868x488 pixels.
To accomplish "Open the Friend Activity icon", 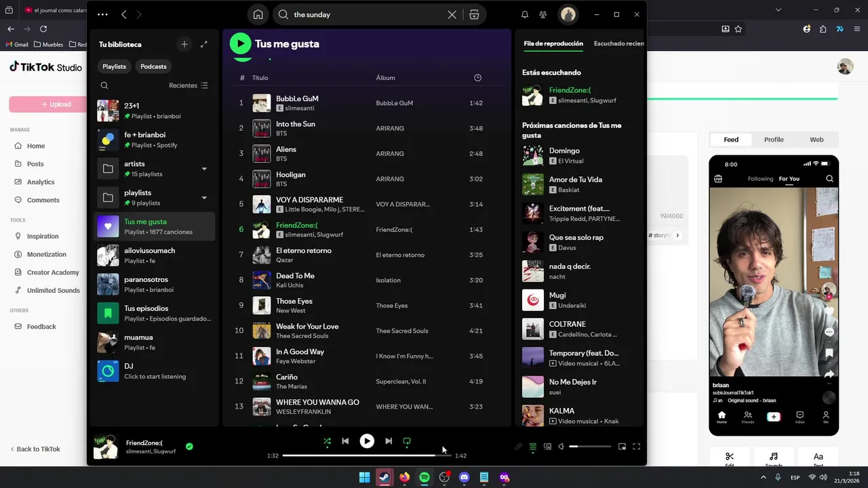I will pos(543,14).
